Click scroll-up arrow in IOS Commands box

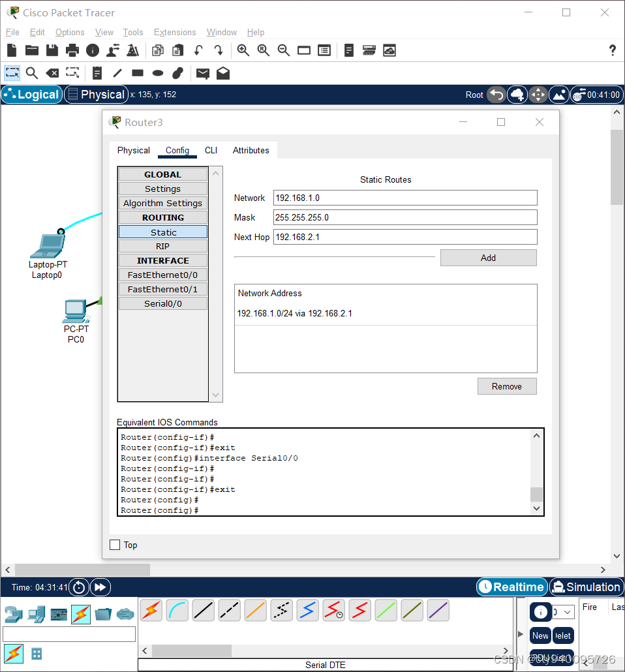click(536, 436)
